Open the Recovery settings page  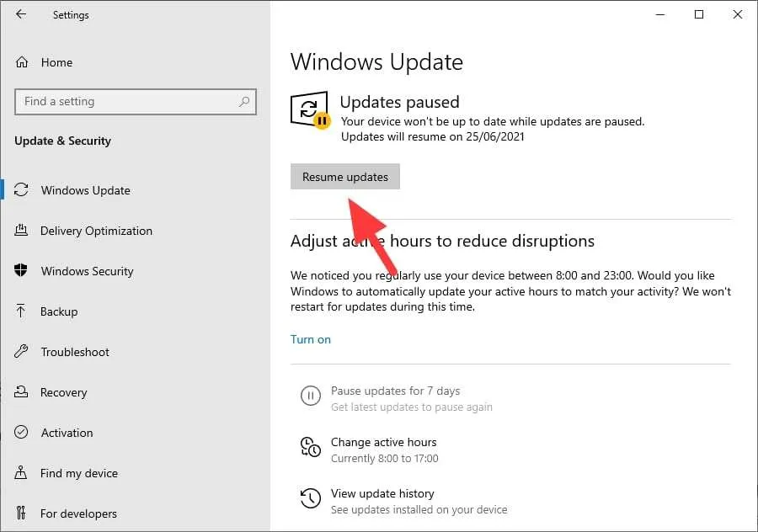click(64, 392)
